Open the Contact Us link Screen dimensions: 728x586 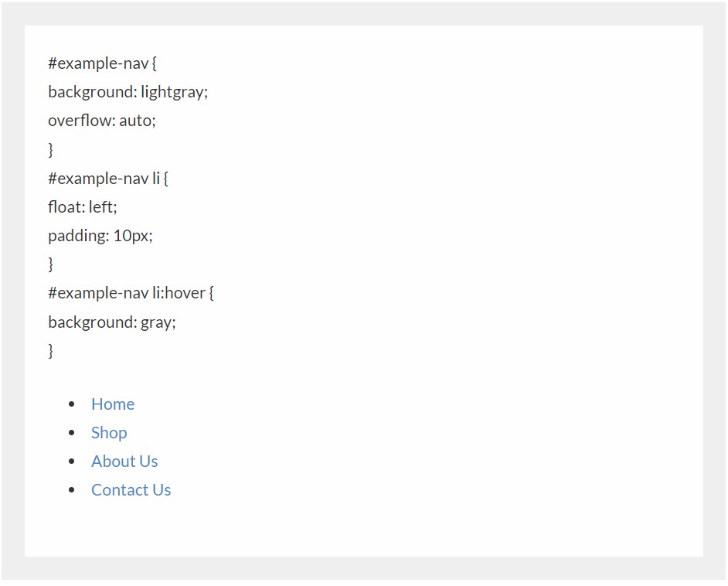(x=131, y=490)
